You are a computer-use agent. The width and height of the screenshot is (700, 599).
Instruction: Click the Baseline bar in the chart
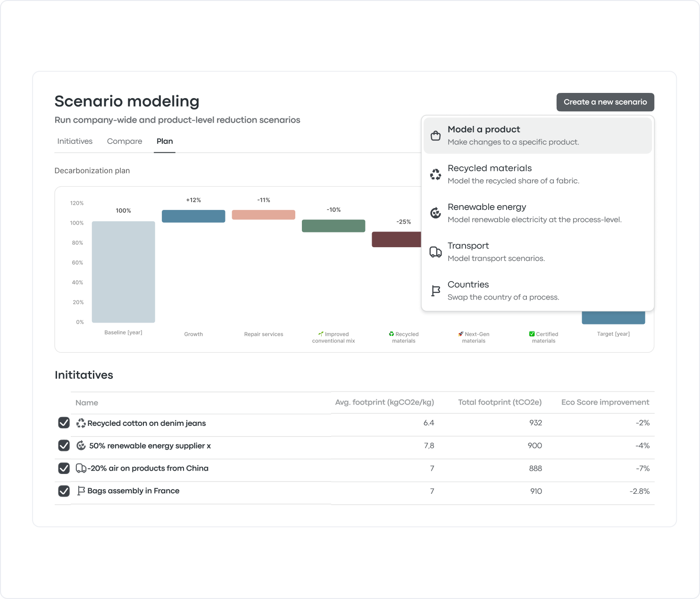pyautogui.click(x=123, y=272)
